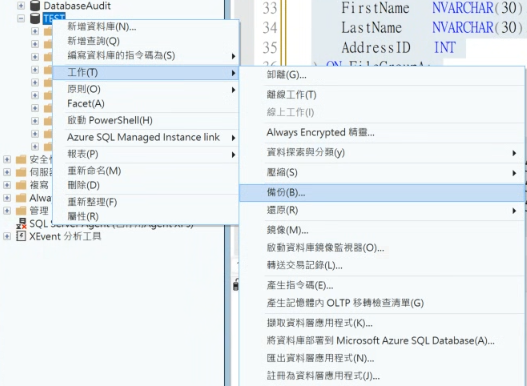Open the 報表(P) menu entry
This screenshot has width=527, height=386.
coord(146,154)
